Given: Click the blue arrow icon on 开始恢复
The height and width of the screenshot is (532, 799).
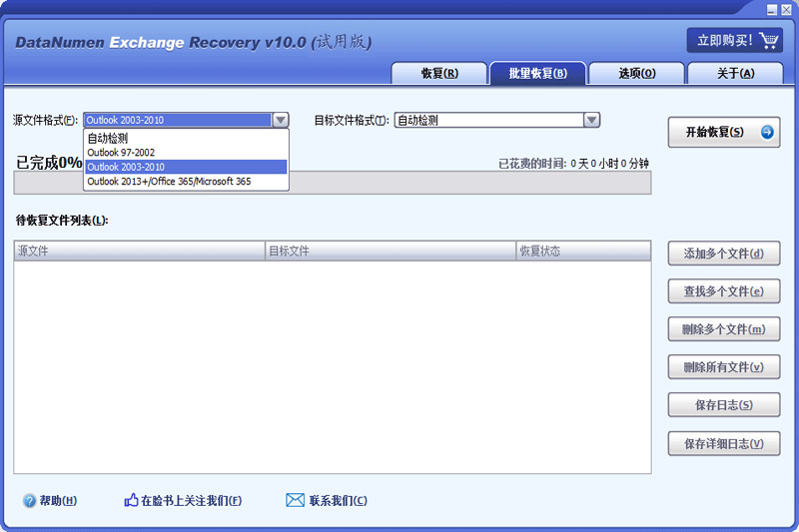Looking at the screenshot, I should (767, 133).
